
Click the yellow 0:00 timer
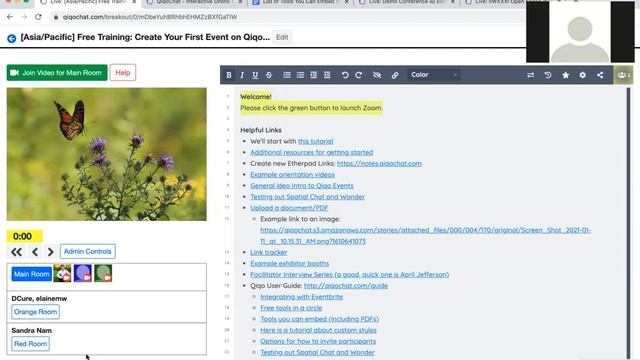coord(24,236)
